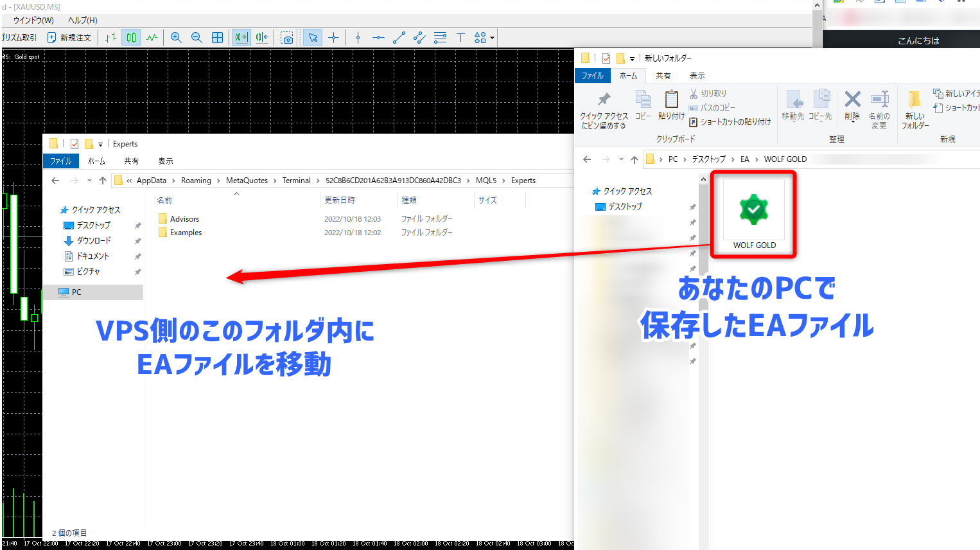Click Copy path in ribbon
Viewport: 980px width, 550px height.
click(712, 108)
